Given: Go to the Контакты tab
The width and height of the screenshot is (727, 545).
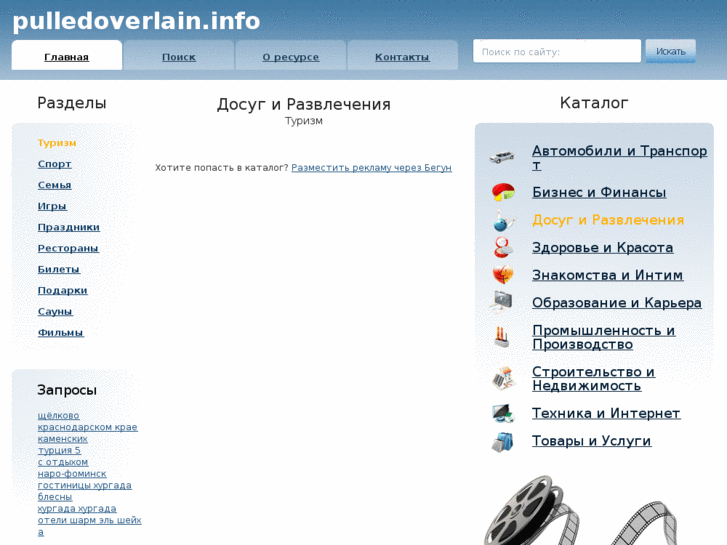Looking at the screenshot, I should point(402,57).
